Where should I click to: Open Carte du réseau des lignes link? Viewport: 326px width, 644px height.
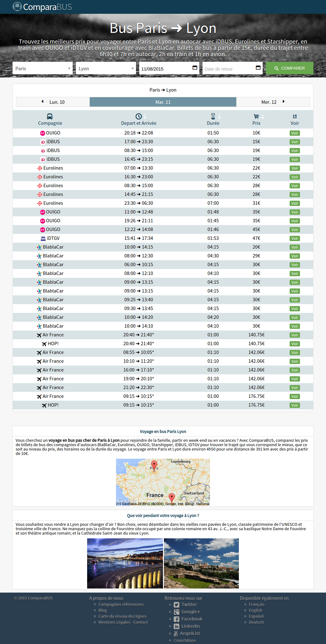coord(122,616)
